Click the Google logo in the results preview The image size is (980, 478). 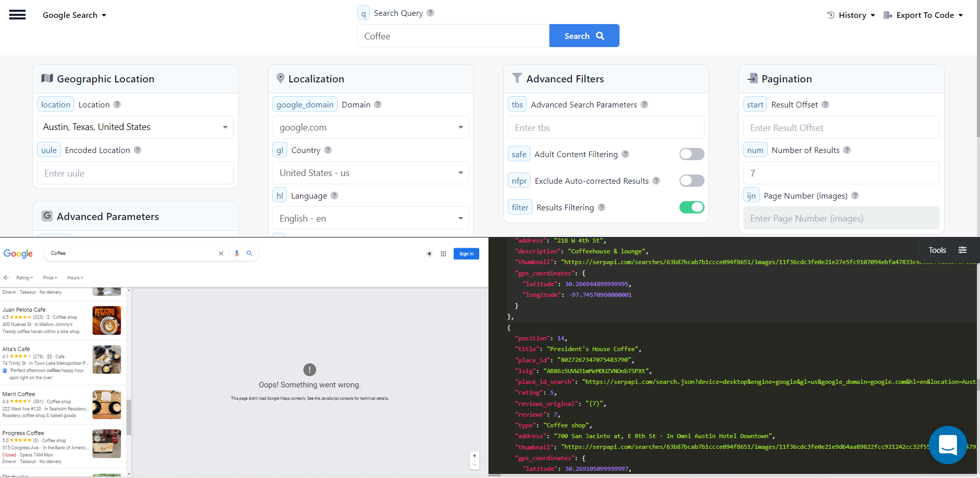click(18, 253)
